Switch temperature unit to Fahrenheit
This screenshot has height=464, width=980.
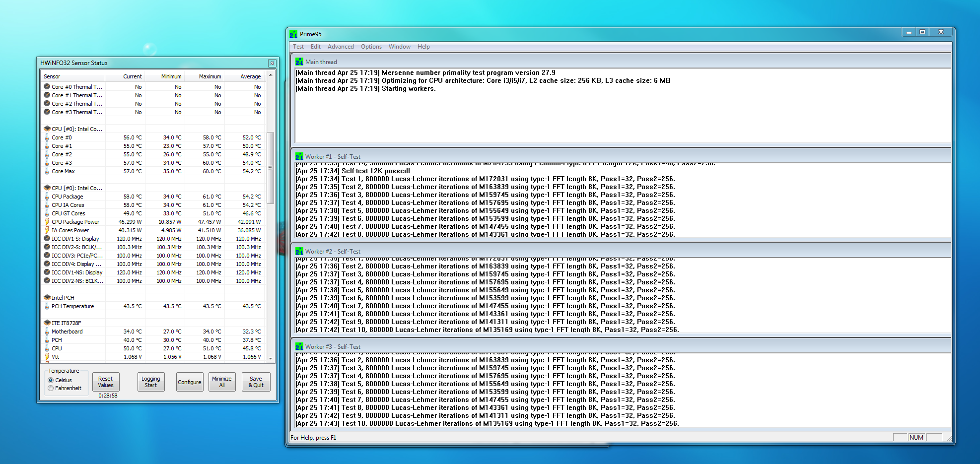(51, 388)
